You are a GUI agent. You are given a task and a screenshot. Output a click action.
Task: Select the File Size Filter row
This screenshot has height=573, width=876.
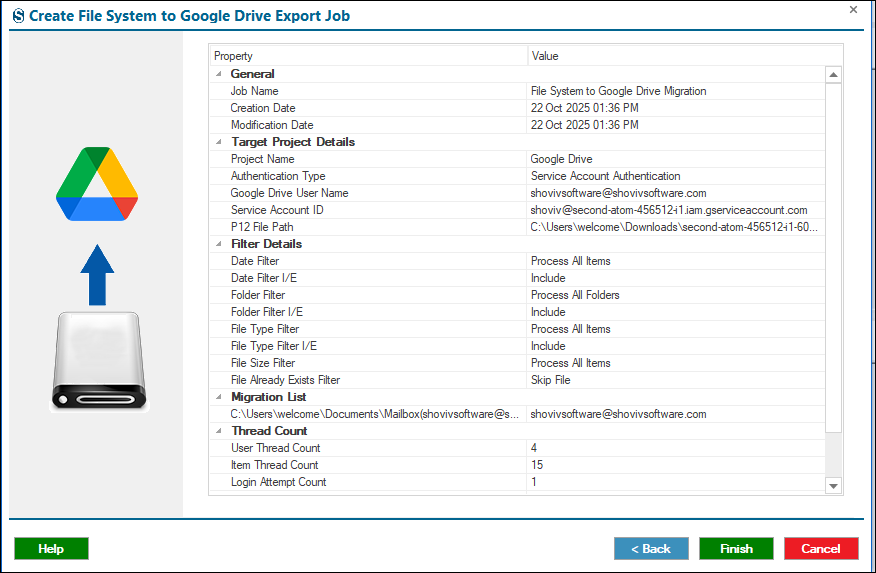[x=517, y=363]
